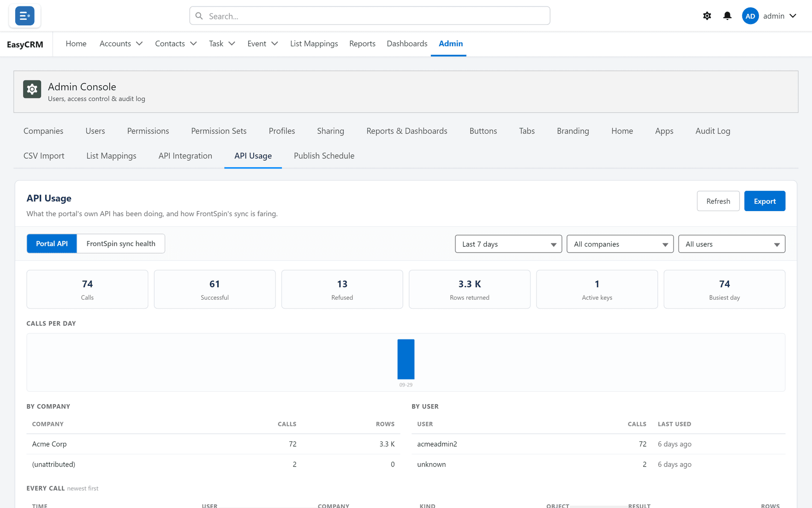
Task: Click the 74 Calls stat card
Action: click(x=87, y=289)
